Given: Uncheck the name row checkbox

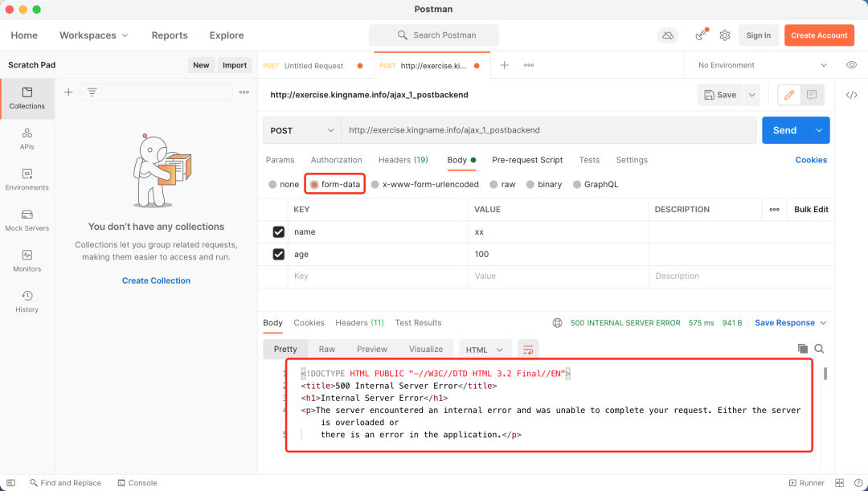Looking at the screenshot, I should click(278, 232).
